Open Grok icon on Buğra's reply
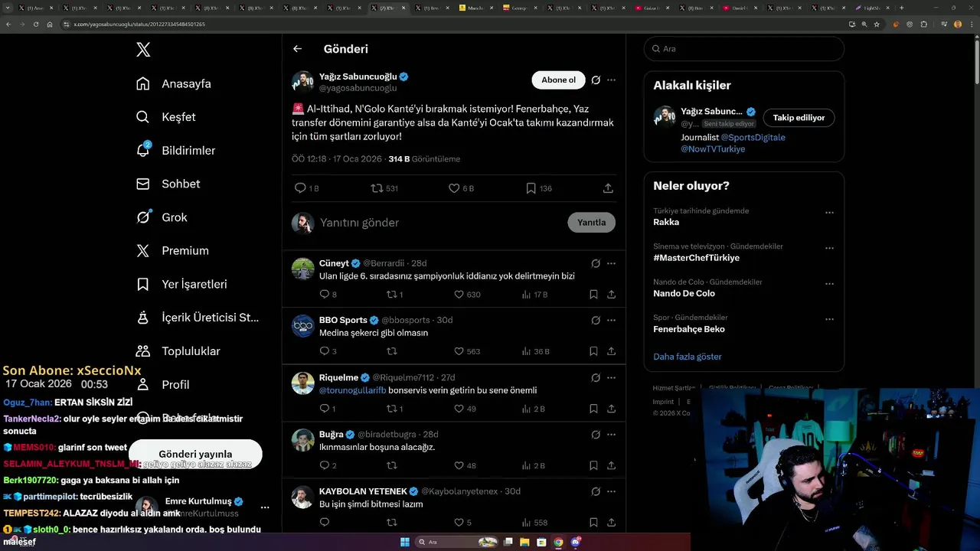This screenshot has height=551, width=980. [x=596, y=435]
